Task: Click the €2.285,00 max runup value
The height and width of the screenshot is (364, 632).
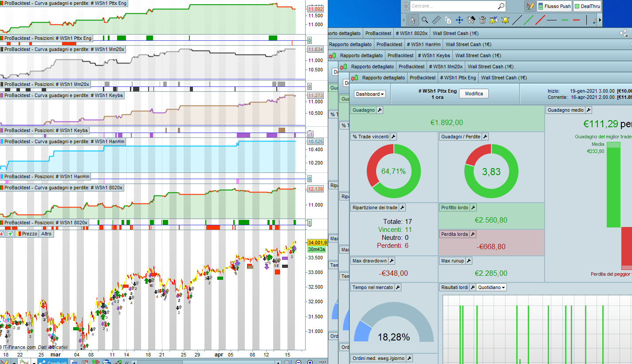Action: (491, 273)
